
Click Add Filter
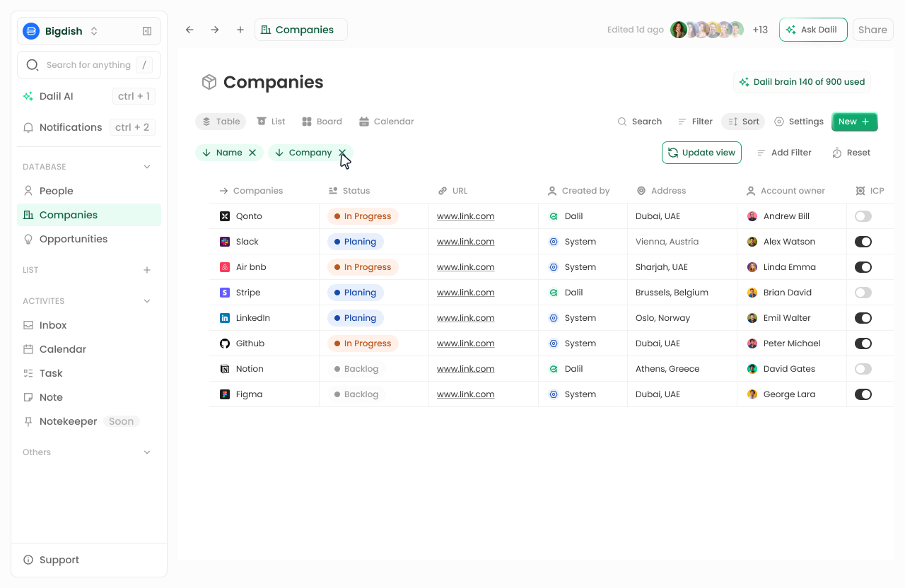(x=784, y=153)
